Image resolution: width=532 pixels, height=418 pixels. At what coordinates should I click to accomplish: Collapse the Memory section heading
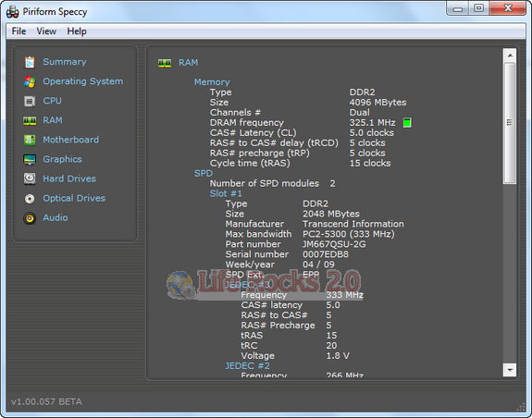click(212, 82)
